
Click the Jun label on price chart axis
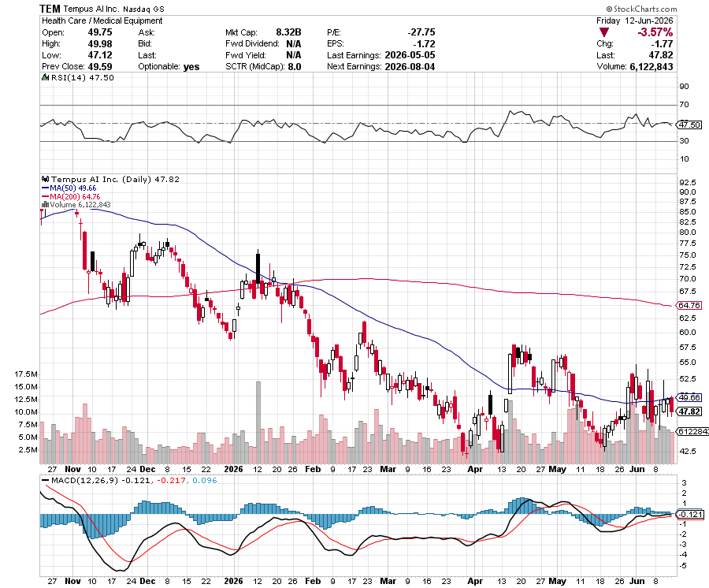tap(637, 469)
